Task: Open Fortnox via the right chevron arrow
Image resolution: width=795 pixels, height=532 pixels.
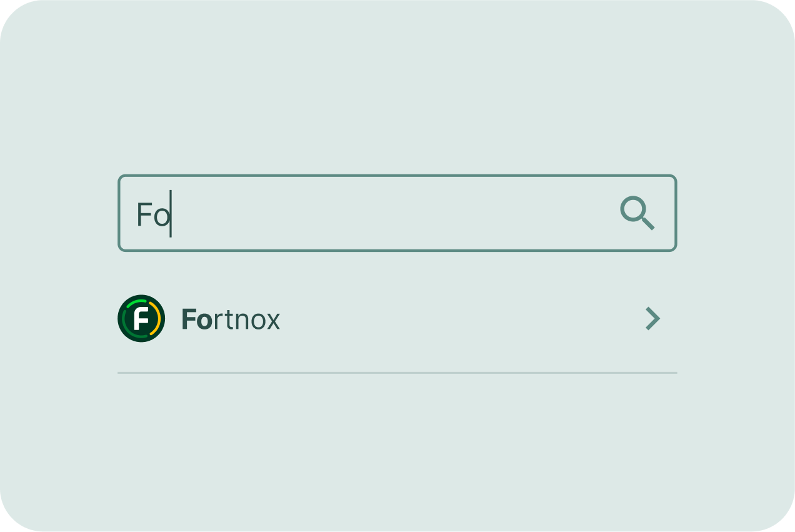Action: tap(652, 319)
